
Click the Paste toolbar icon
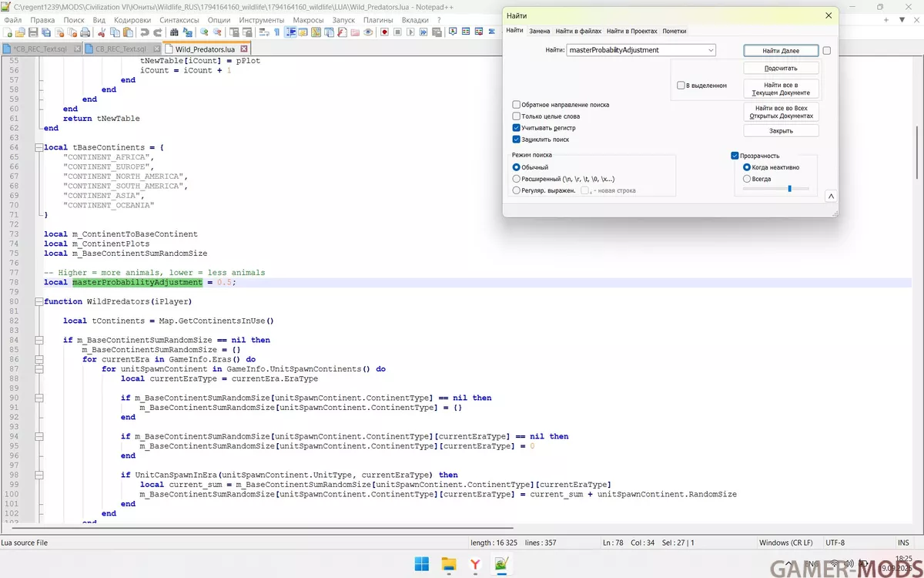pos(128,32)
